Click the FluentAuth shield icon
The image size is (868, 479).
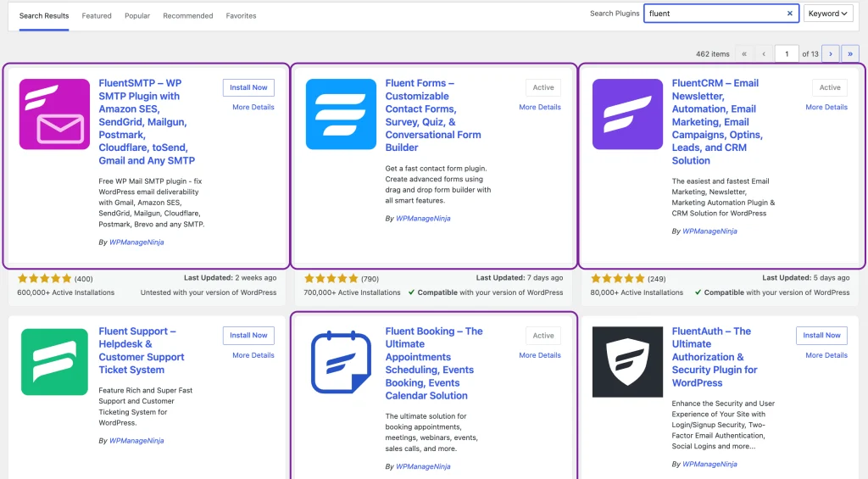(627, 362)
